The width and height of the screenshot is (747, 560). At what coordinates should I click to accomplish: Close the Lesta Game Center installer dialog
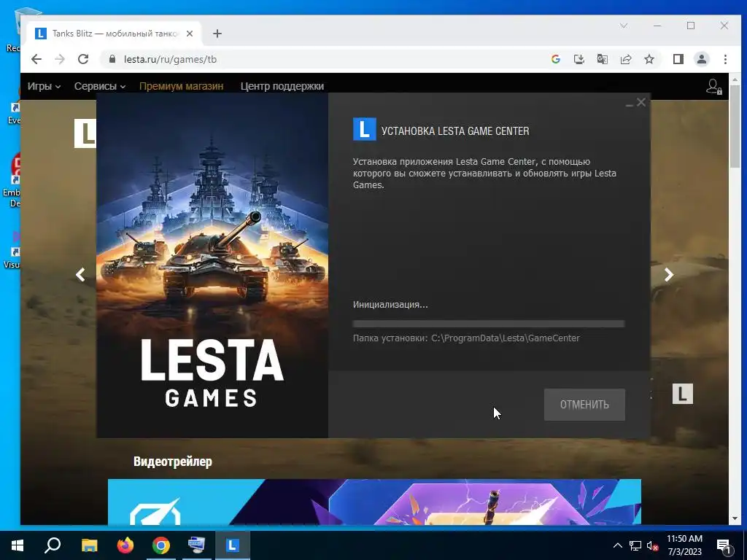point(641,102)
